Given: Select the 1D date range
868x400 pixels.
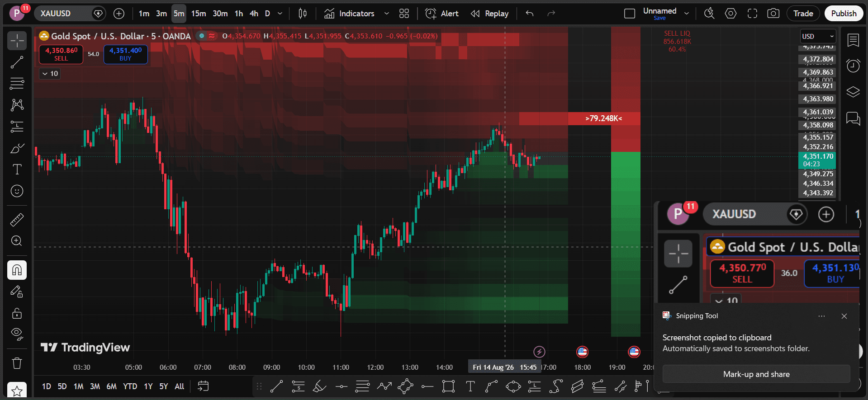Looking at the screenshot, I should 47,386.
